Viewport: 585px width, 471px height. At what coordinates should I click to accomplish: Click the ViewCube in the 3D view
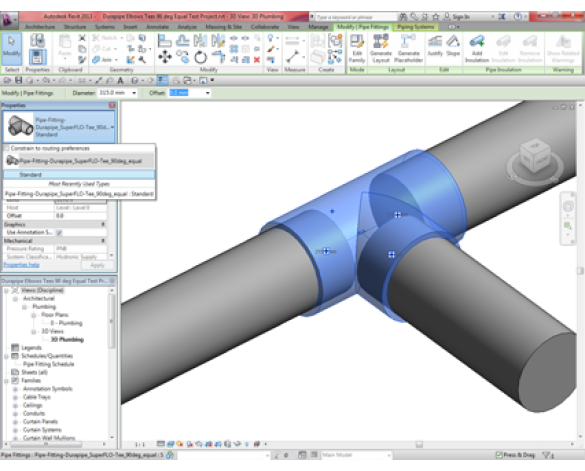point(535,156)
